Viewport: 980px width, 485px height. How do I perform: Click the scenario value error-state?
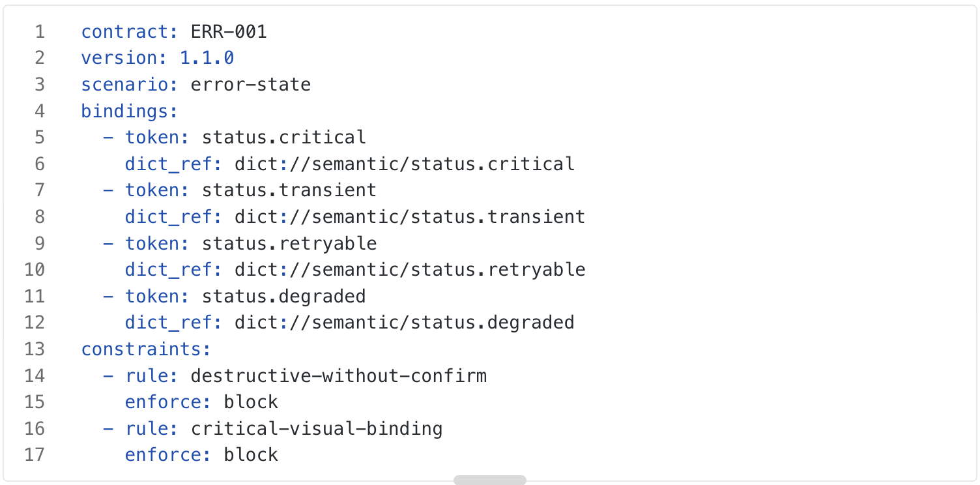[x=251, y=84]
